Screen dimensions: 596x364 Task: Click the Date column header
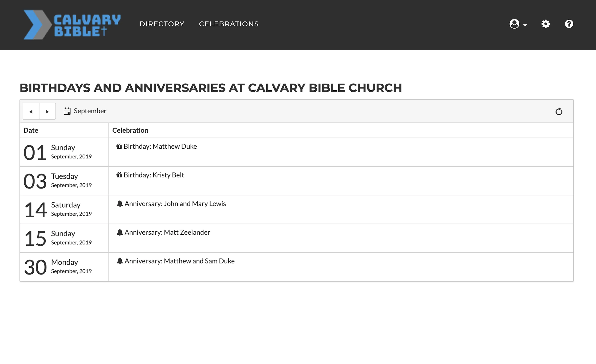coord(31,130)
